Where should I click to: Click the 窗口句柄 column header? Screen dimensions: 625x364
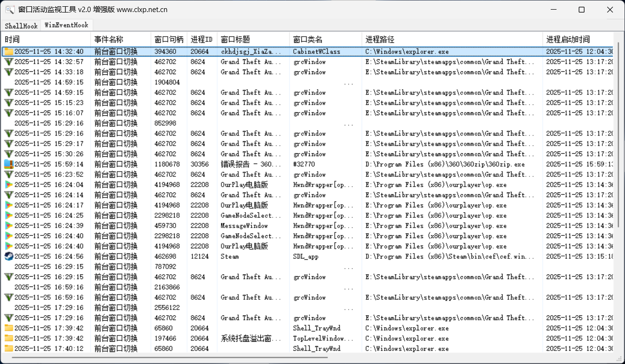click(169, 40)
